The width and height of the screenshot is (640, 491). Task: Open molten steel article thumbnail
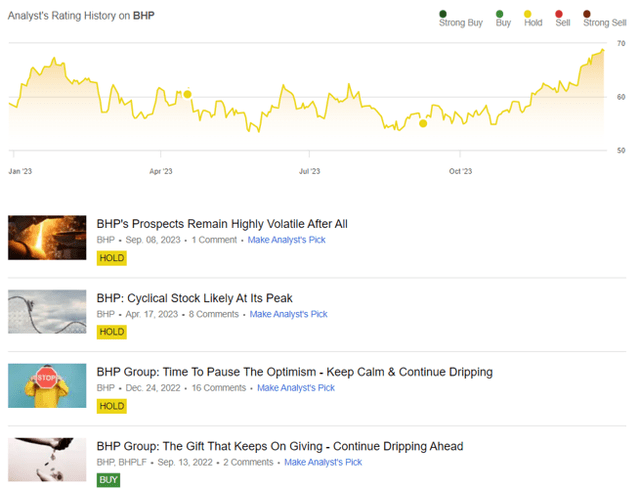point(47,238)
